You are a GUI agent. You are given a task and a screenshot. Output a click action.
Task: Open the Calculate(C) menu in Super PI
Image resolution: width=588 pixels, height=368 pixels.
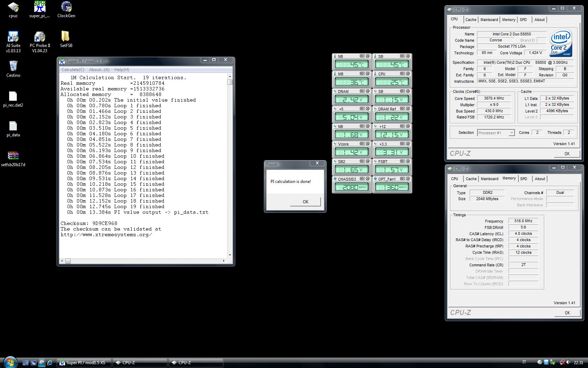[73, 70]
